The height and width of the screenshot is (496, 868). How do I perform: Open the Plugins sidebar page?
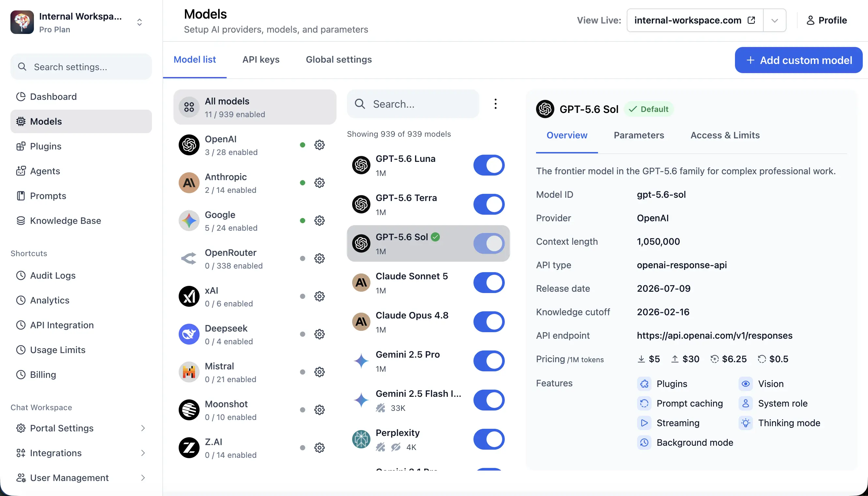[81, 147]
